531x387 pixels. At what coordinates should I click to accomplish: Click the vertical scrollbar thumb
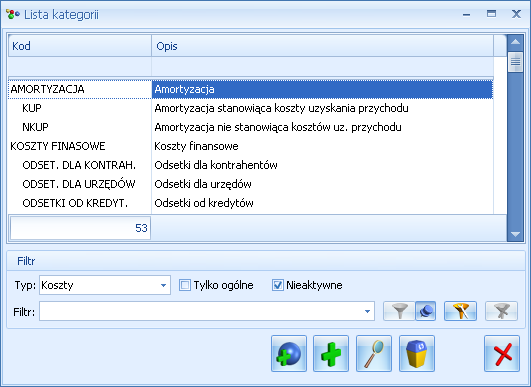point(515,62)
